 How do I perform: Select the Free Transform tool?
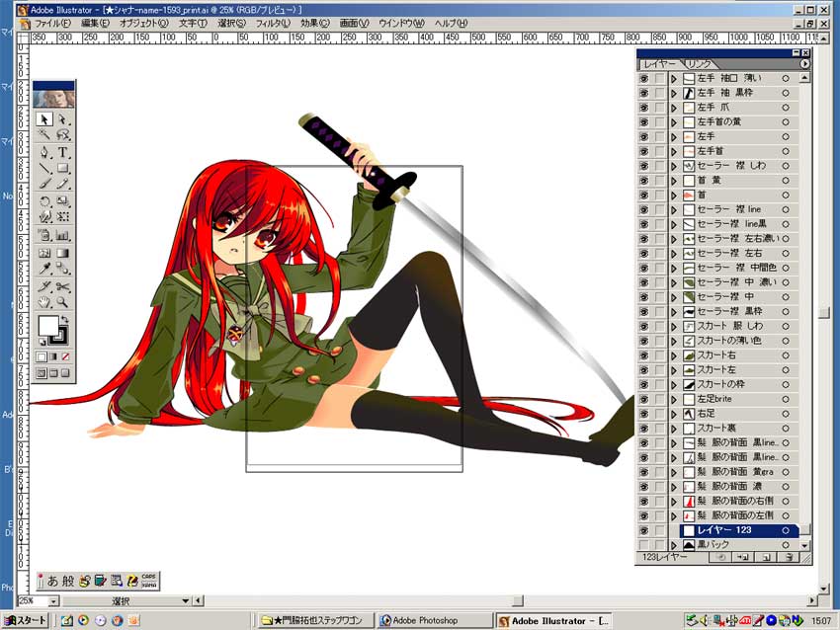tap(62, 217)
